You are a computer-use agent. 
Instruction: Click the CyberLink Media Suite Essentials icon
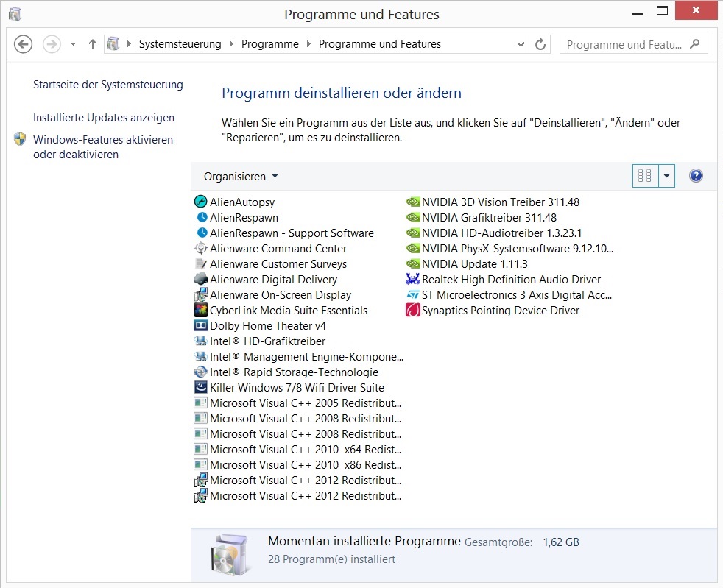(200, 311)
